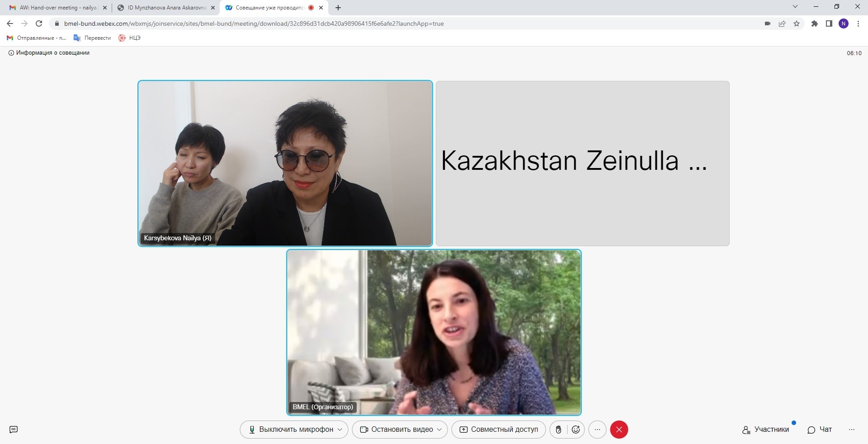Viewport: 868px width, 444px height.
Task: Bookmark this page with star icon
Action: pos(797,23)
